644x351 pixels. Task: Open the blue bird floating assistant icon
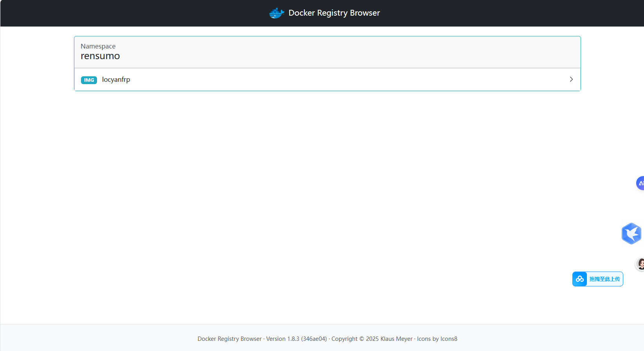pos(631,234)
